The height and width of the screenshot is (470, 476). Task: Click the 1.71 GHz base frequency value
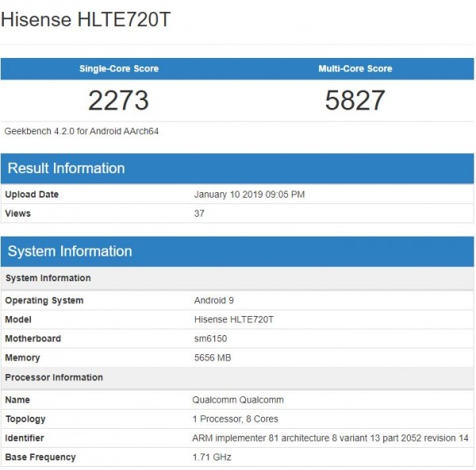point(212,457)
